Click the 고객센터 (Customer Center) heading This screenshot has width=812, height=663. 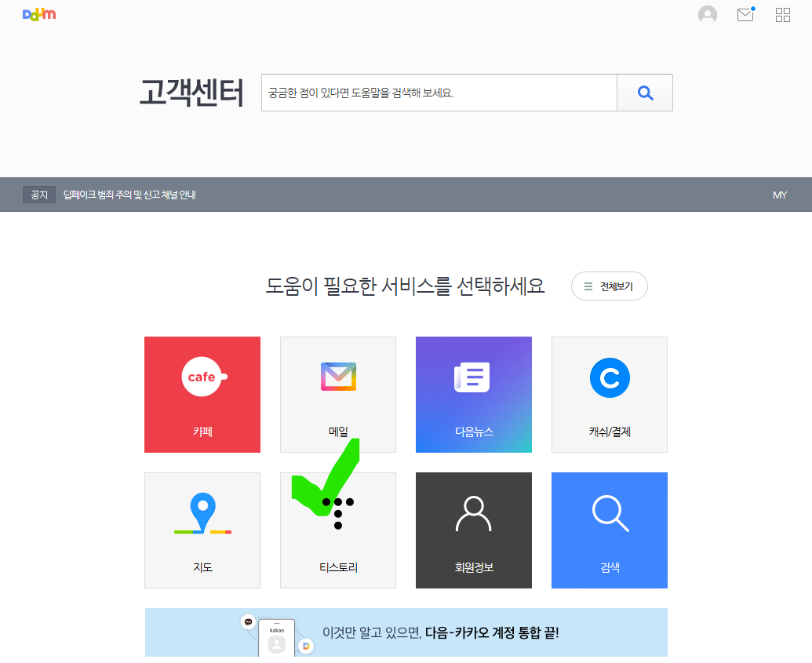pos(191,91)
